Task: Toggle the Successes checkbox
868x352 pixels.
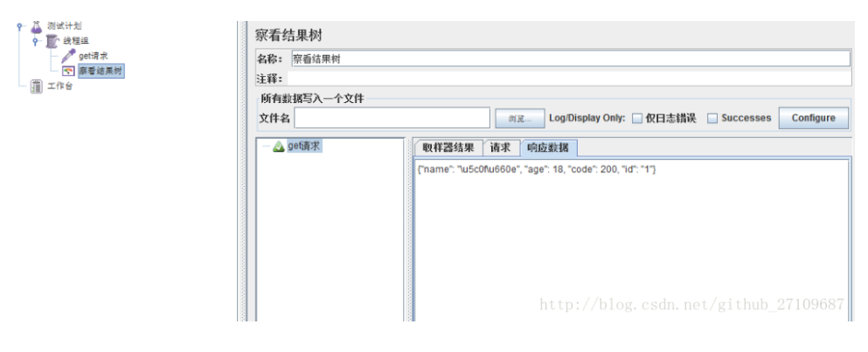Action: (x=713, y=118)
